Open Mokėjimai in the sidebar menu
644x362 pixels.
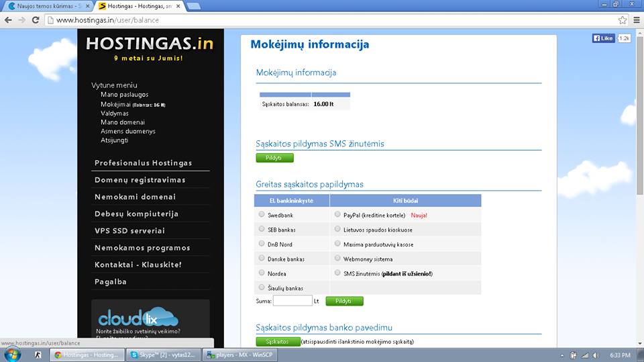click(133, 105)
